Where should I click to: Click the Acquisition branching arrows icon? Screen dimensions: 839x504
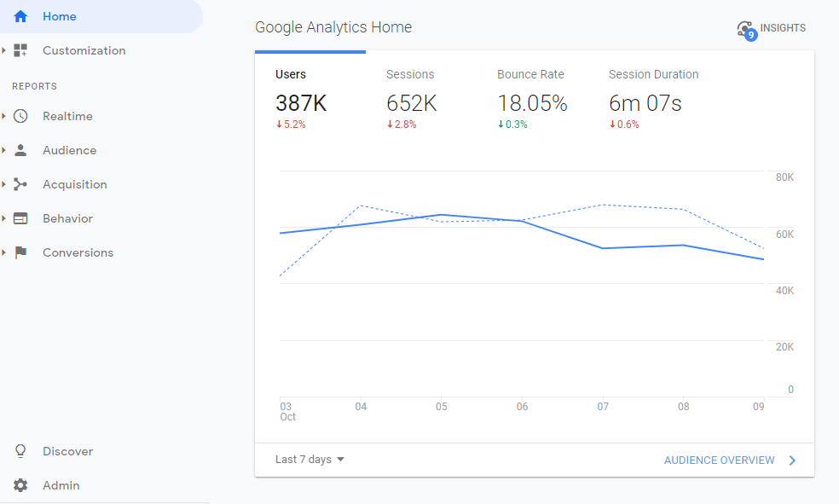[21, 184]
